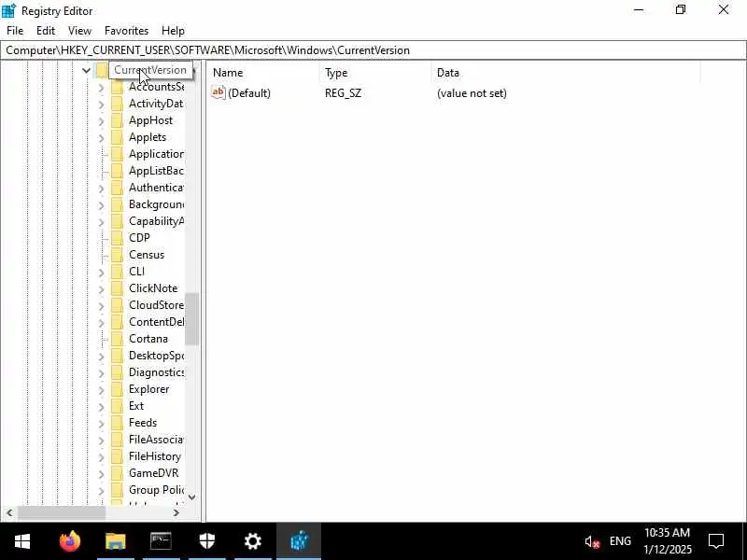Click the registry path address bar

(x=373, y=50)
